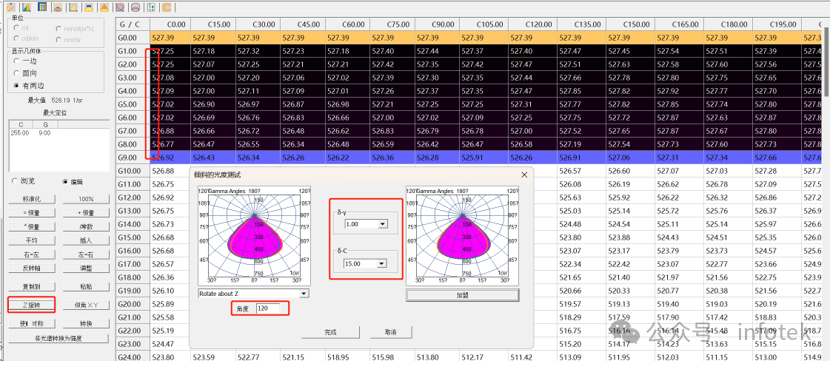Click the red concentric circles toolbar icon
Image resolution: width=837 pixels, height=365 pixels.
[120, 7]
